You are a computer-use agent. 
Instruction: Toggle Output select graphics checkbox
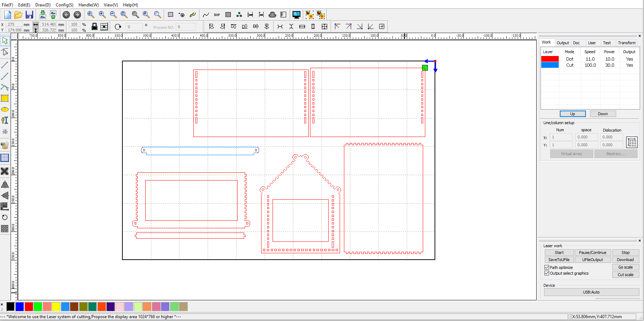click(547, 273)
